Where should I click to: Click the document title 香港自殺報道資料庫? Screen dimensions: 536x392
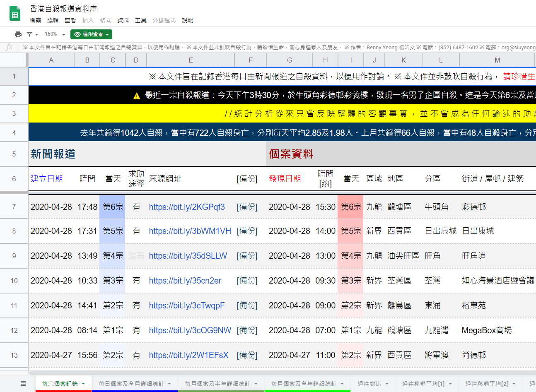63,9
